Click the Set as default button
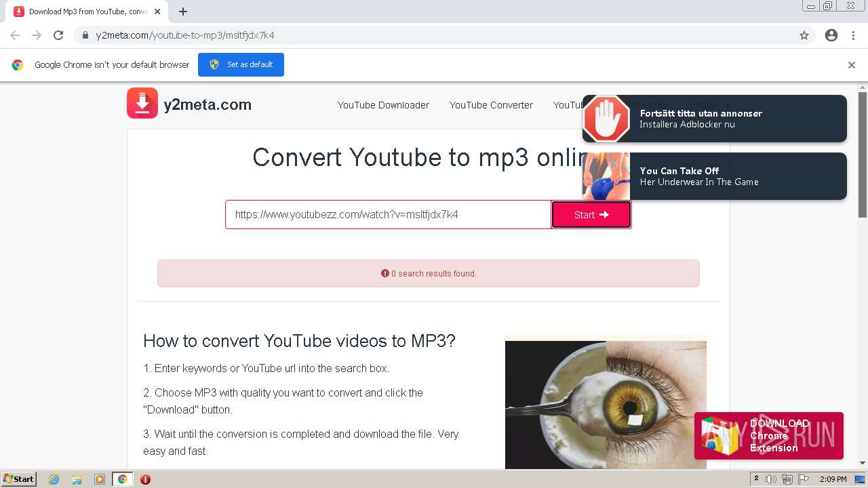Screen dimensions: 868x488 coord(241,64)
